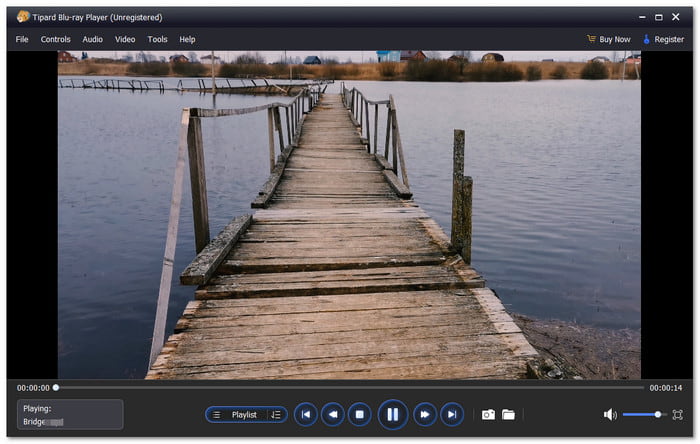Skip to next track

(453, 414)
